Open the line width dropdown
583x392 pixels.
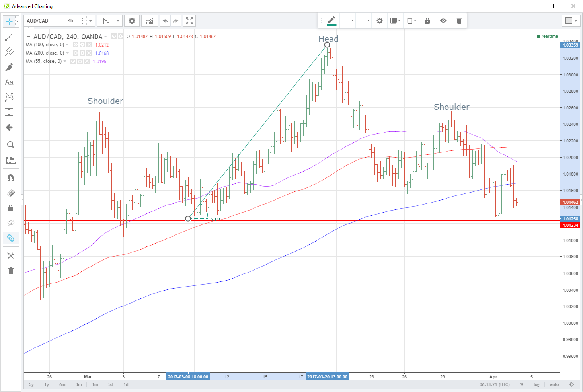[x=363, y=21]
